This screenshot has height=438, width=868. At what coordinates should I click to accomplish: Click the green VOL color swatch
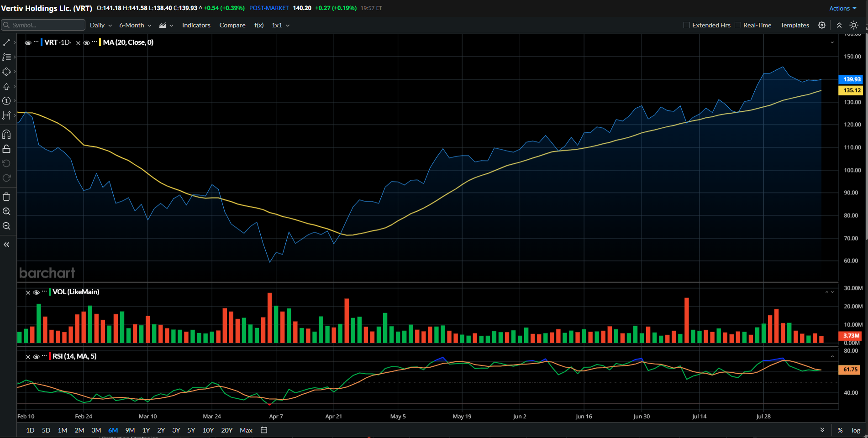tap(50, 292)
